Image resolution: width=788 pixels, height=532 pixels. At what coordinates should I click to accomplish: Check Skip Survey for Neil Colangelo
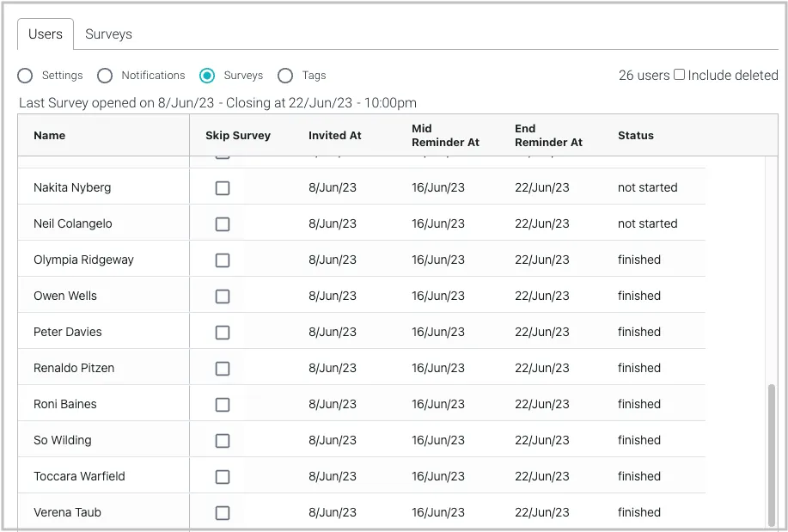click(x=223, y=223)
